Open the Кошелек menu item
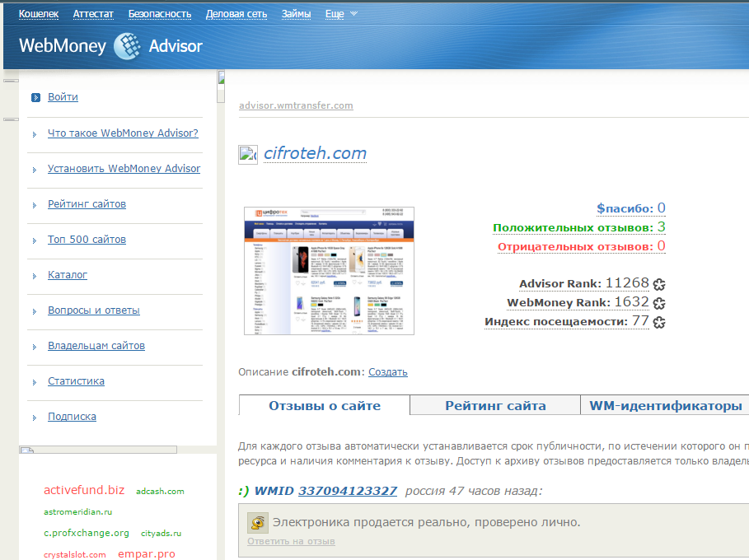Image resolution: width=749 pixels, height=560 pixels. coord(39,14)
